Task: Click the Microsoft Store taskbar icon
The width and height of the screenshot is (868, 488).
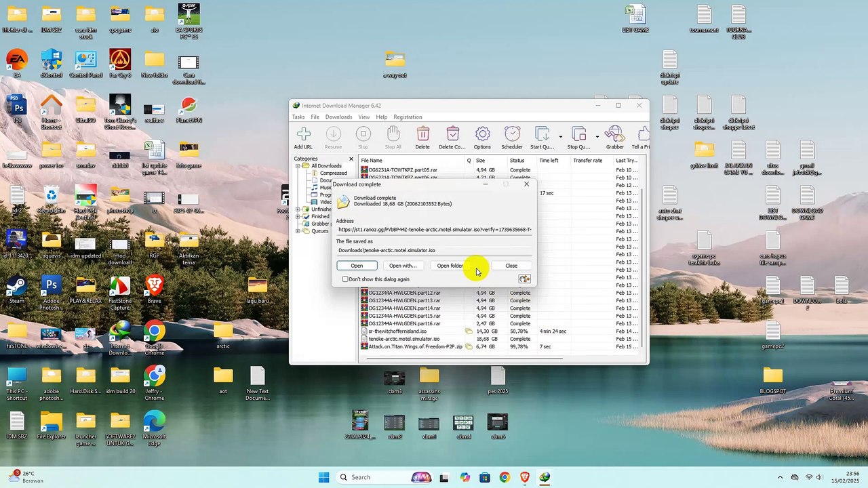Action: pos(484,477)
